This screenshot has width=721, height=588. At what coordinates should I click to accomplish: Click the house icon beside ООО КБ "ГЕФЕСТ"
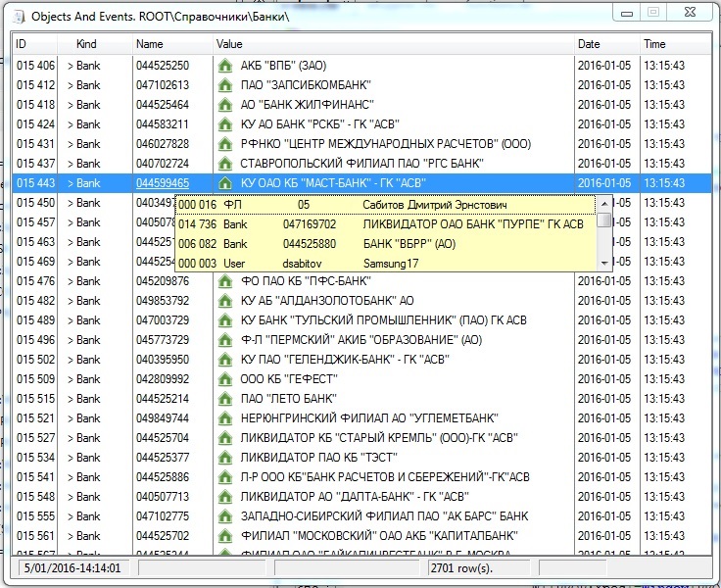click(x=224, y=379)
